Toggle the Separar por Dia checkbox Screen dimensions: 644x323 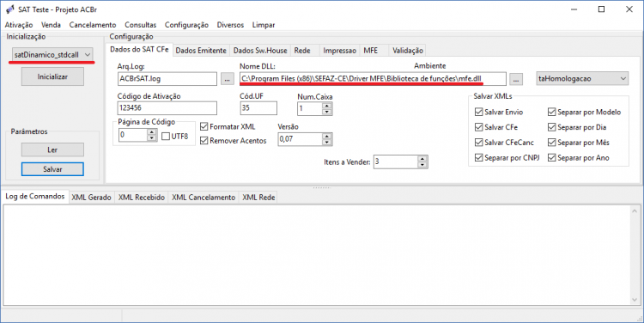(551, 127)
